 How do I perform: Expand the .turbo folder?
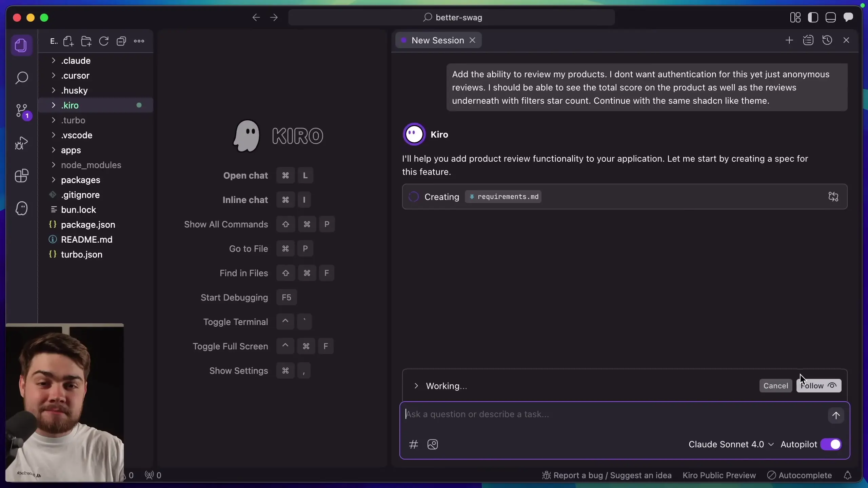95,120
